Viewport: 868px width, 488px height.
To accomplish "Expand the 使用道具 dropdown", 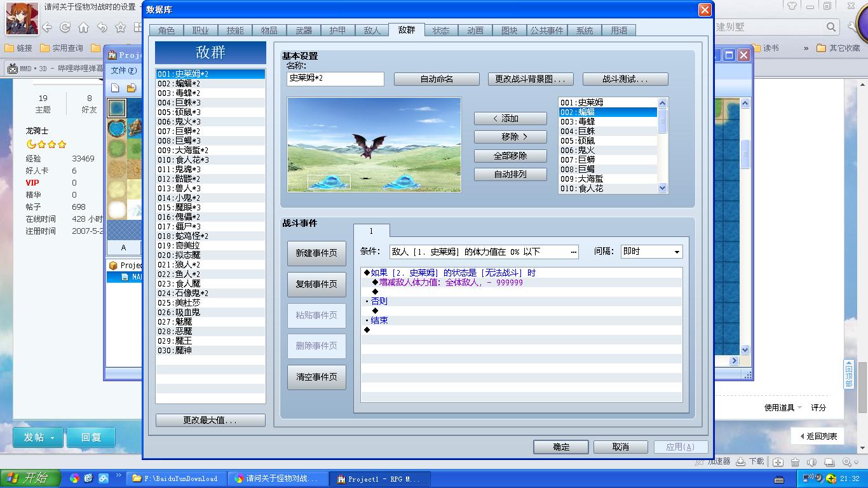I will pos(783,408).
